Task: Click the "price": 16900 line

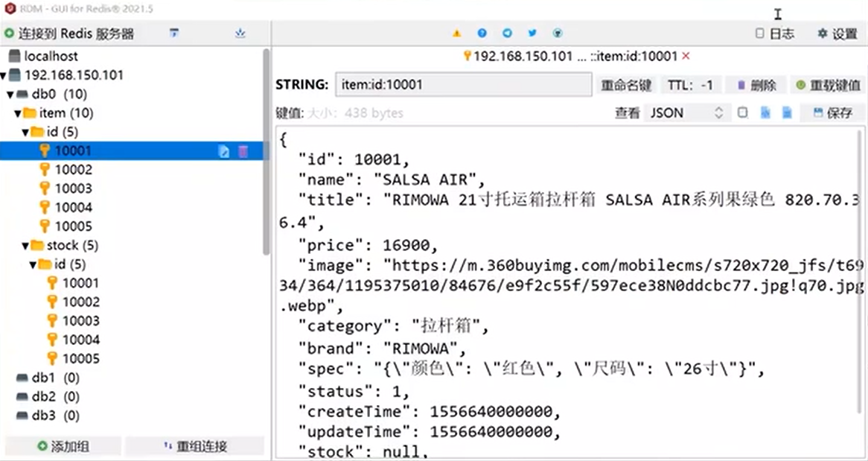Action: [x=368, y=245]
